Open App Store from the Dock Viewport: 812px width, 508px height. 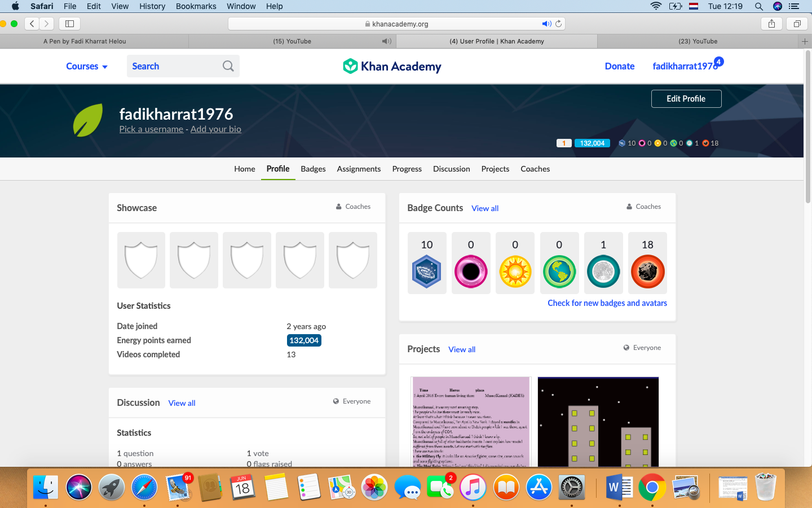click(x=539, y=487)
